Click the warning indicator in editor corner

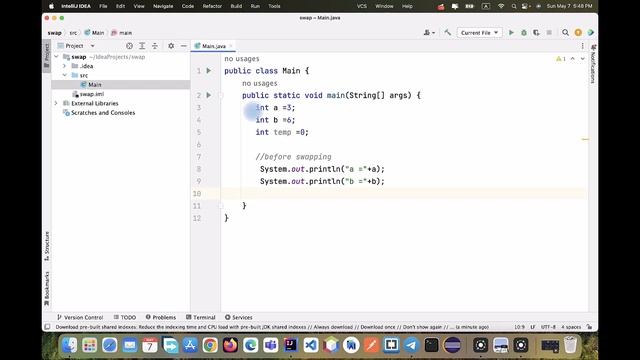561,59
